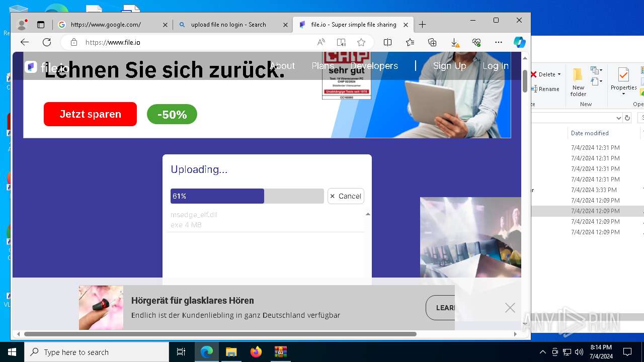644x362 pixels.
Task: Click Rename in File Explorer ribbon
Action: click(x=548, y=89)
